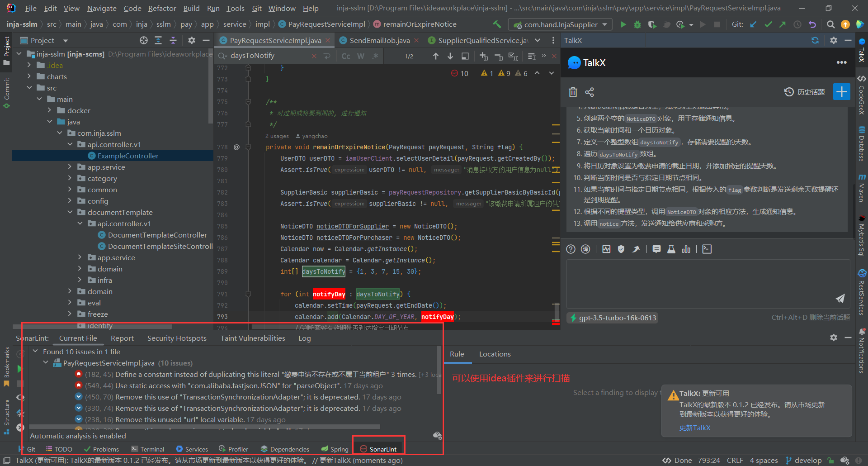The width and height of the screenshot is (868, 466).
Task: Open the Project panel gear options
Action: (x=192, y=40)
